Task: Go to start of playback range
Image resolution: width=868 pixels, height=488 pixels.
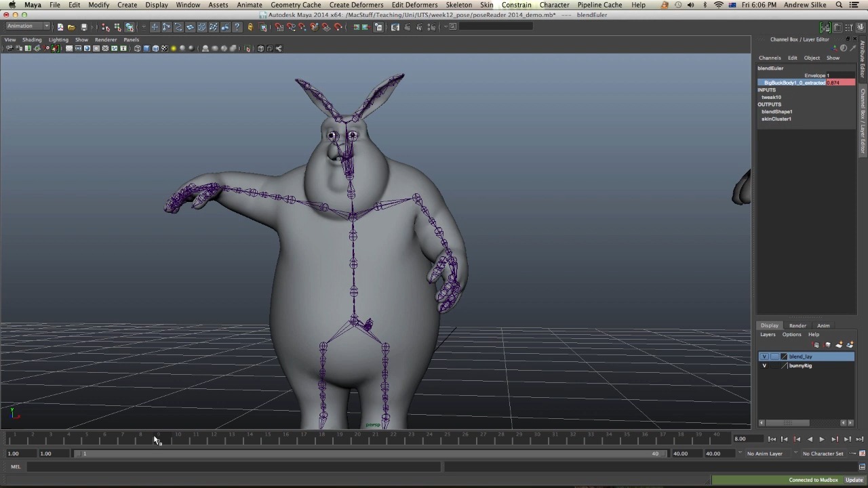Action: click(x=772, y=439)
